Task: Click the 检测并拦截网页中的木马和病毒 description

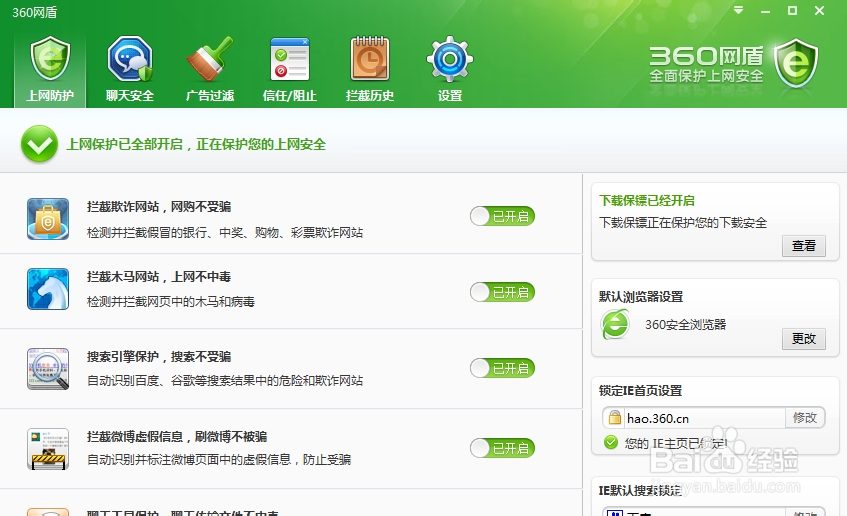Action: [171, 301]
